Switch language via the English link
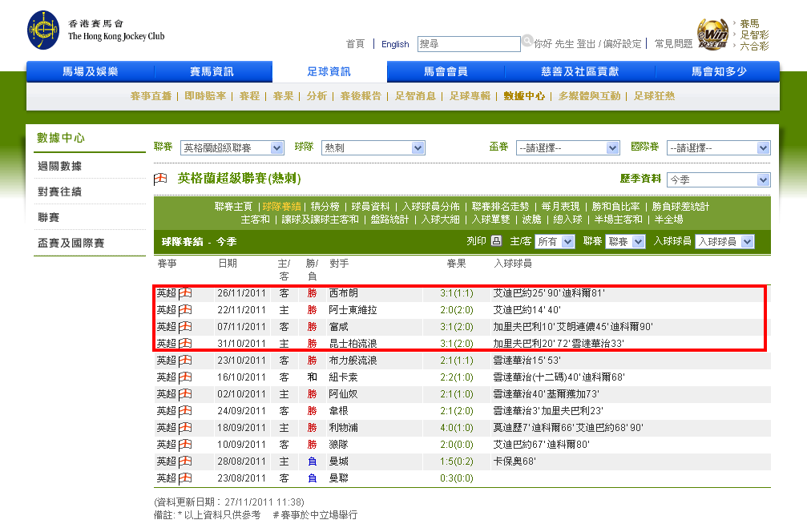This screenshot has width=807, height=532. 395,44
